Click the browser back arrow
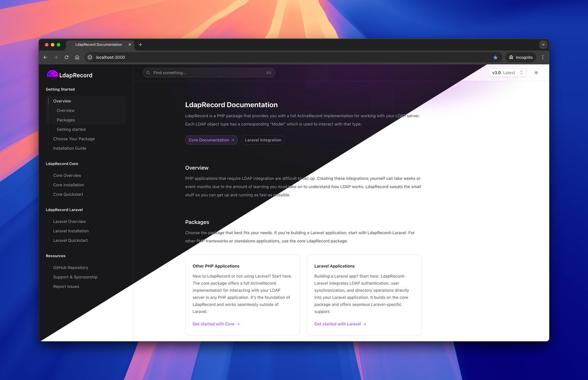The height and width of the screenshot is (380, 588). coord(46,57)
